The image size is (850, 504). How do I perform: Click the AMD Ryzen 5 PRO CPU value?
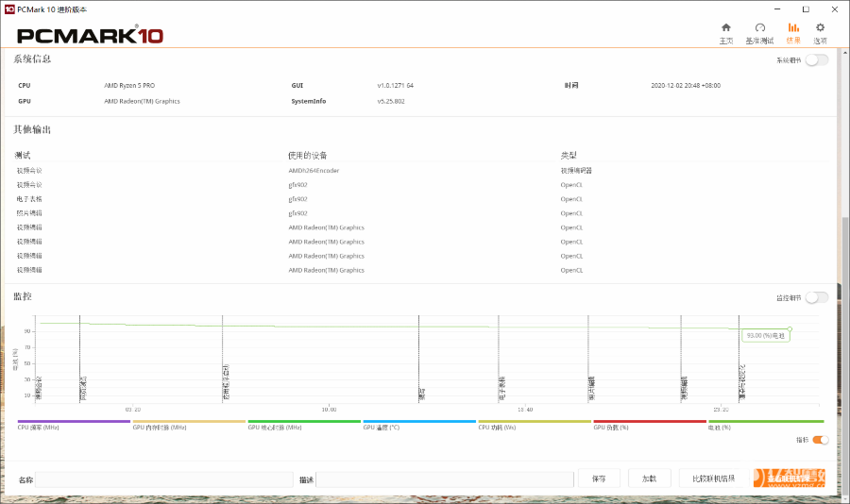pyautogui.click(x=129, y=86)
